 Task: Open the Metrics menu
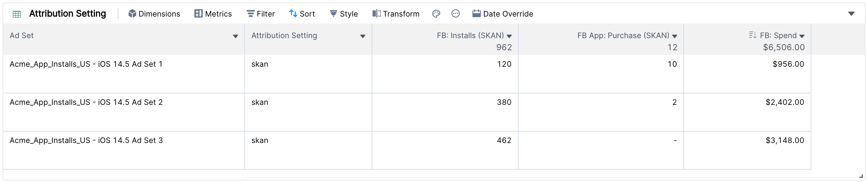(213, 14)
